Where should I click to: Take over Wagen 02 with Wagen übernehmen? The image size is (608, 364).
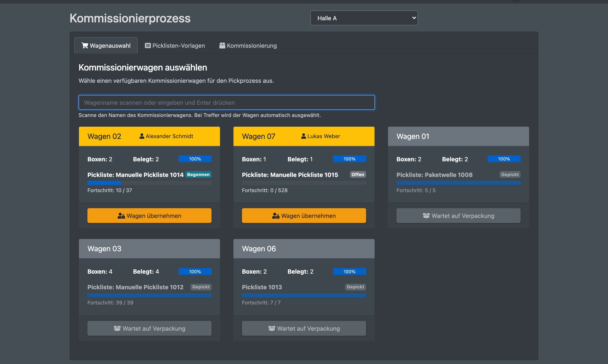[149, 216]
